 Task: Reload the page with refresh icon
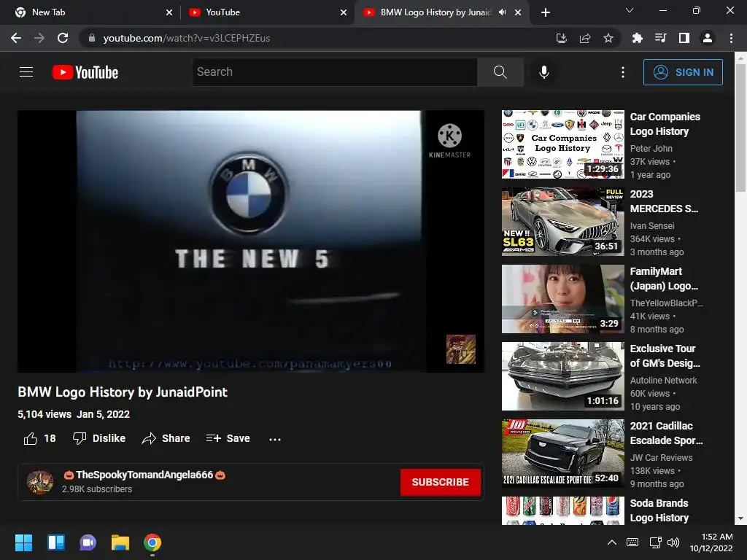(63, 38)
